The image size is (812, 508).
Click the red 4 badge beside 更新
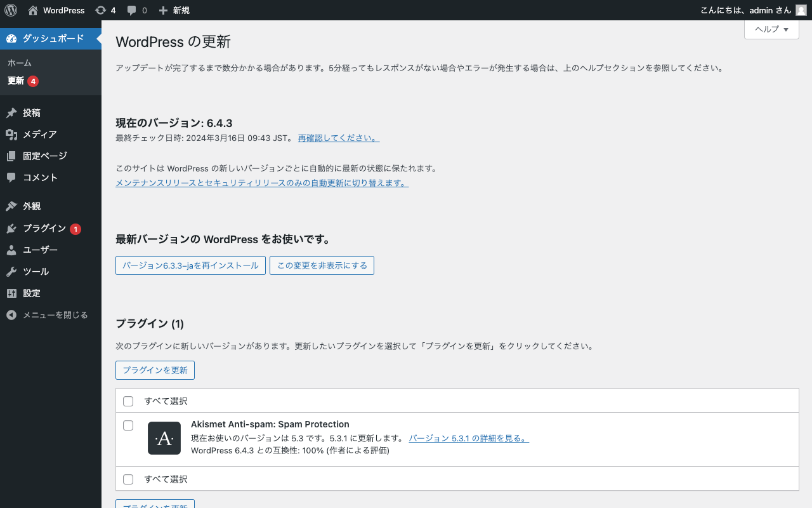pos(33,81)
